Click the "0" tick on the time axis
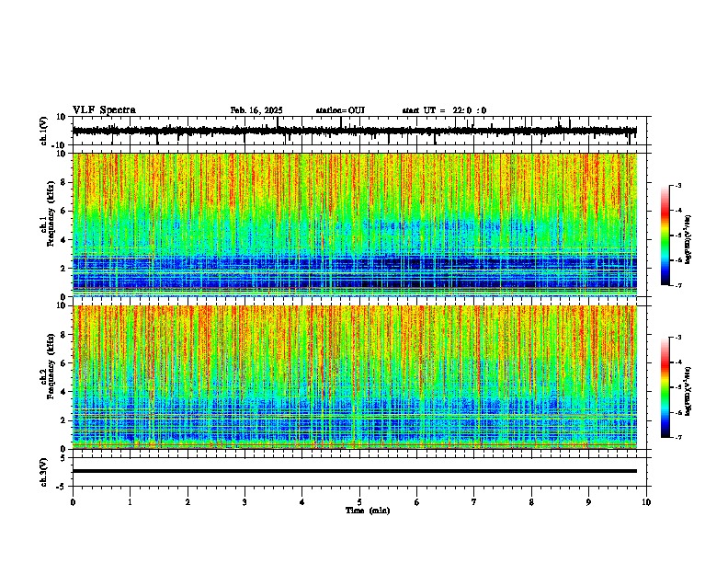Screen dimensions: 728x563 (x=73, y=502)
